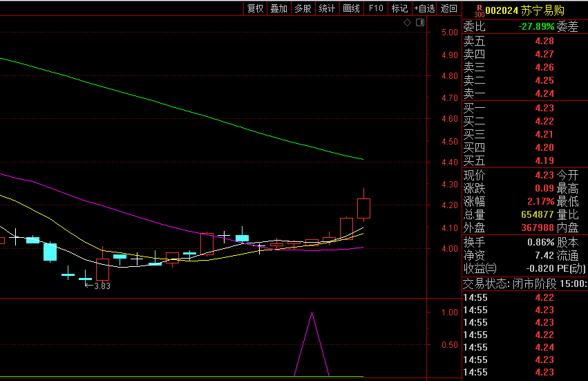Select the 14:55 tick priced 4.24
This screenshot has height=381, width=588.
(544, 347)
